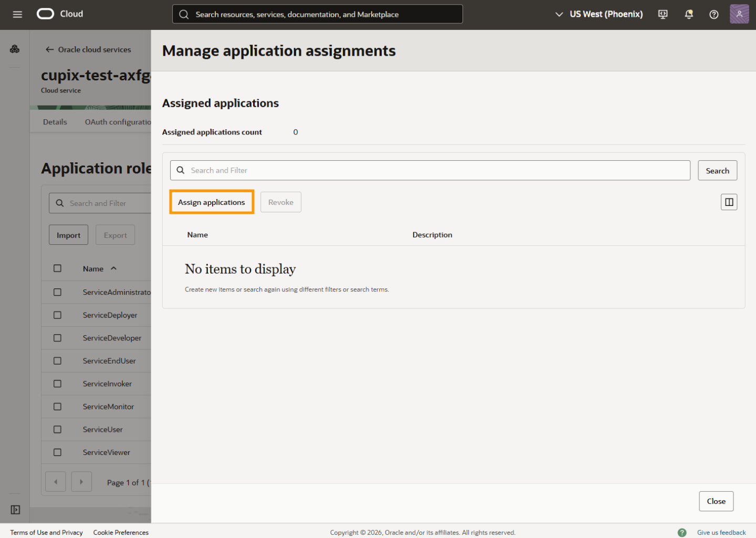
Task: Go to previous page of application roles
Action: click(x=56, y=482)
